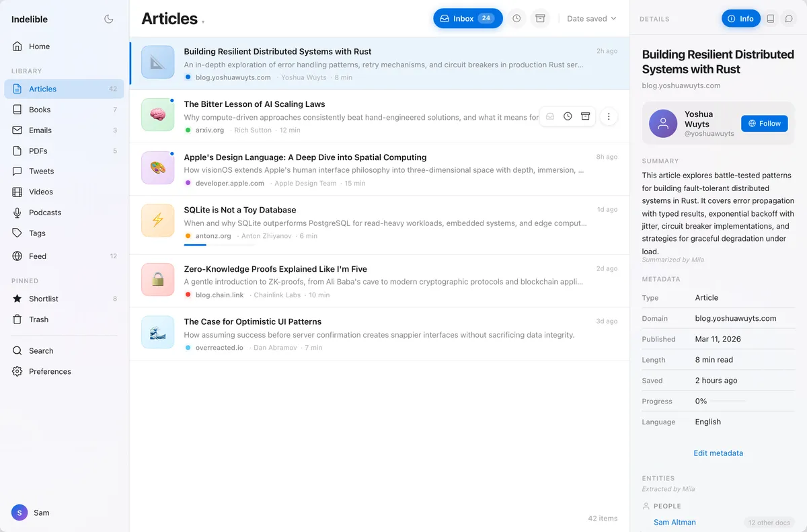Click Yoshua Wuyts avatar in details

pyautogui.click(x=663, y=124)
